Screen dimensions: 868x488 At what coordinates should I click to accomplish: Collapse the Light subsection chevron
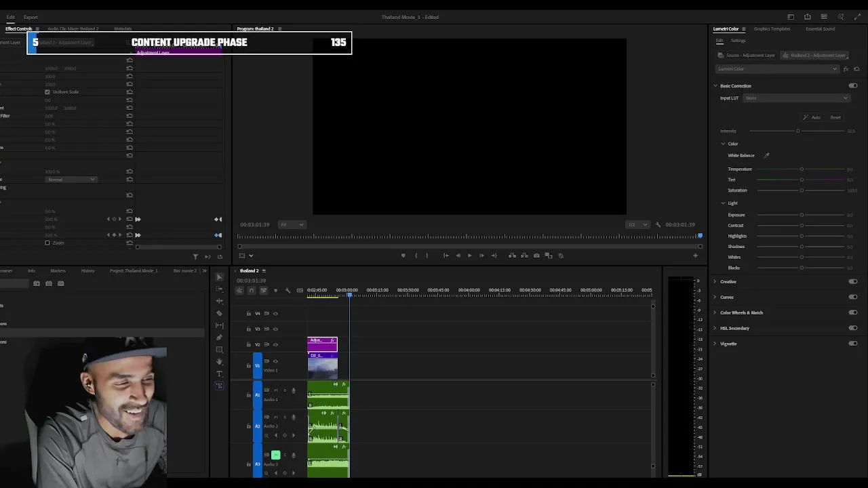click(723, 203)
